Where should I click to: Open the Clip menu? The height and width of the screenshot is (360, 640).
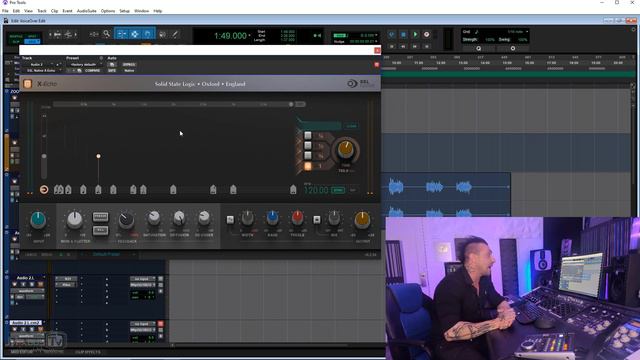point(54,11)
